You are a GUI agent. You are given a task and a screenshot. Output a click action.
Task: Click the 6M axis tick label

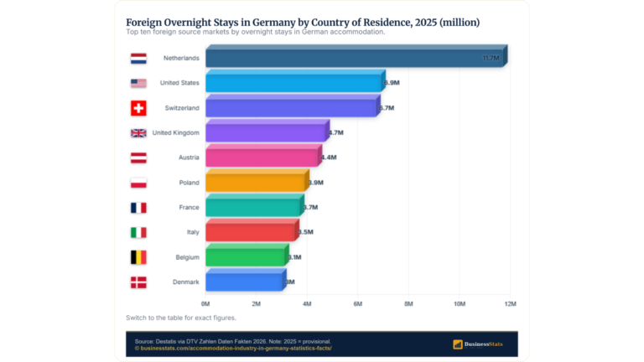pos(358,304)
